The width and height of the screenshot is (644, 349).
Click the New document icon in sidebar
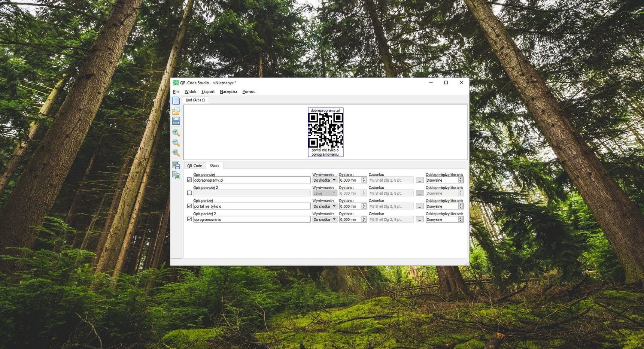pyautogui.click(x=176, y=101)
